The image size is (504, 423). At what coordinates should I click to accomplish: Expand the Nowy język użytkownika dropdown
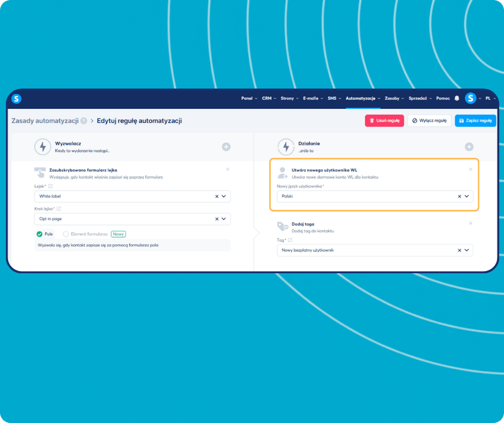466,196
